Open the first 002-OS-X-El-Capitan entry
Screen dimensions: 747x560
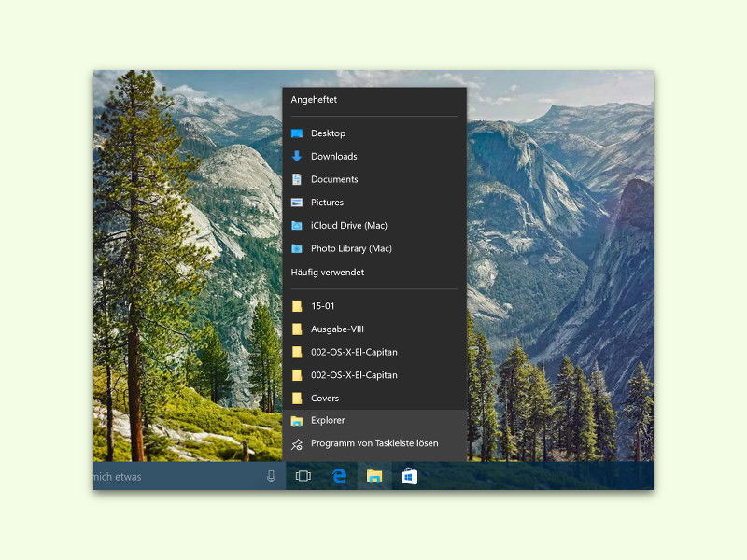(374, 352)
